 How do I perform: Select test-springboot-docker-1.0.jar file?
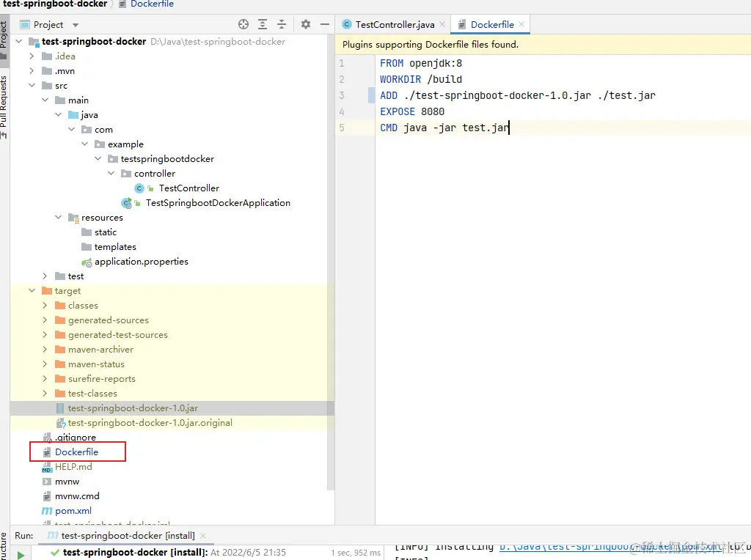click(x=133, y=408)
